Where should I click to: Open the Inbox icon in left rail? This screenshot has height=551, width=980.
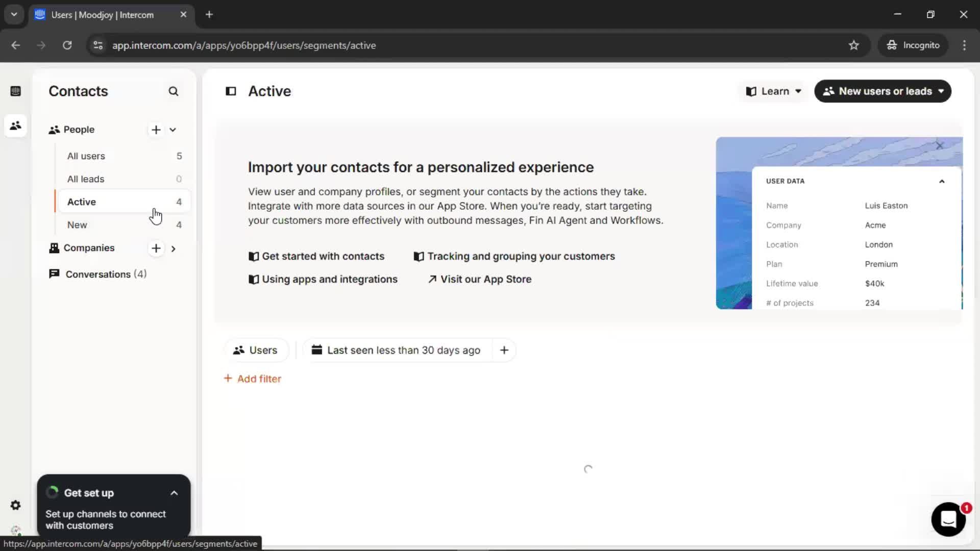(15, 91)
